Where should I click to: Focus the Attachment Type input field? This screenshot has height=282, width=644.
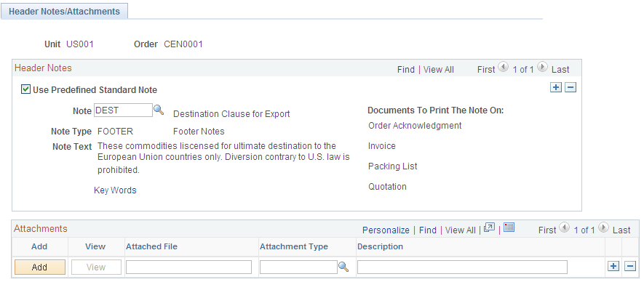pyautogui.click(x=298, y=267)
